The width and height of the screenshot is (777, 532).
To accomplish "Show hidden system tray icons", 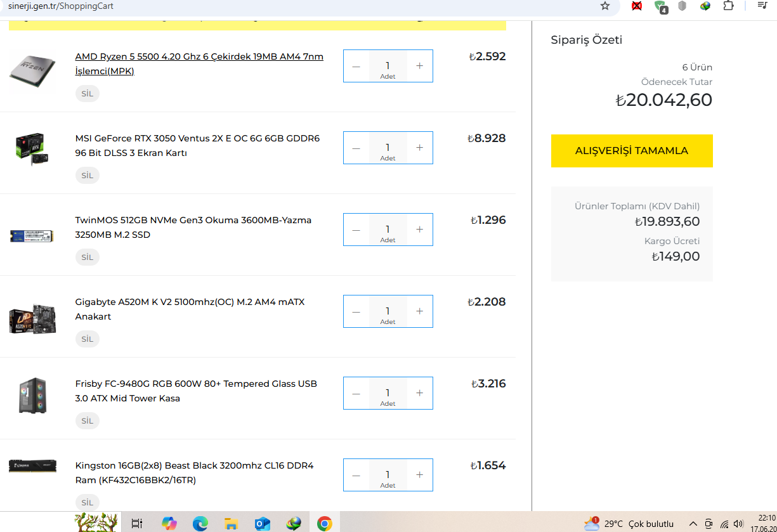I will coord(693,524).
